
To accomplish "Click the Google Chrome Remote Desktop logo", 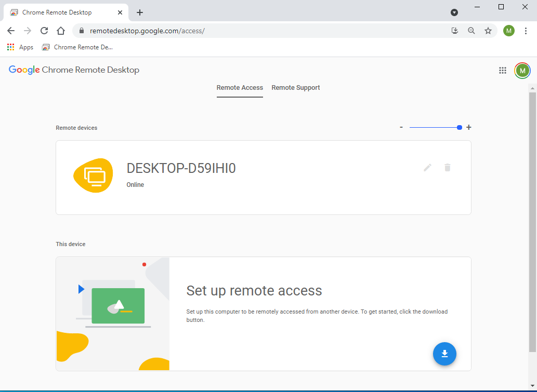I will 74,70.
